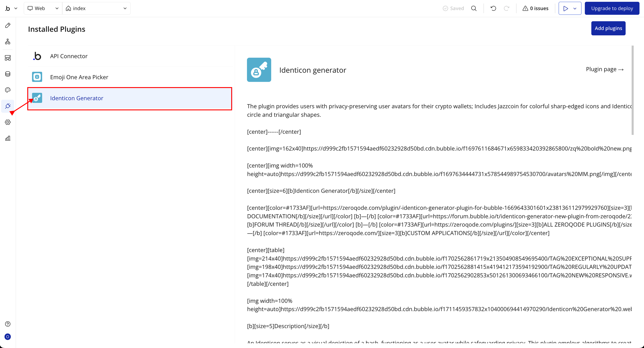Open the Design tab pencil icon
This screenshot has width=644, height=348.
(8, 25)
